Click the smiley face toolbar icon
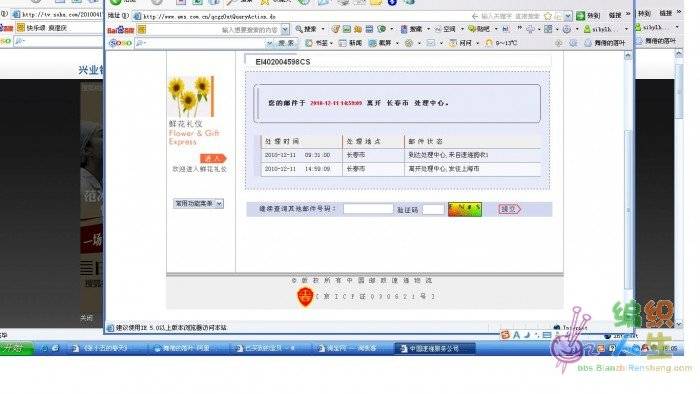 (x=567, y=29)
